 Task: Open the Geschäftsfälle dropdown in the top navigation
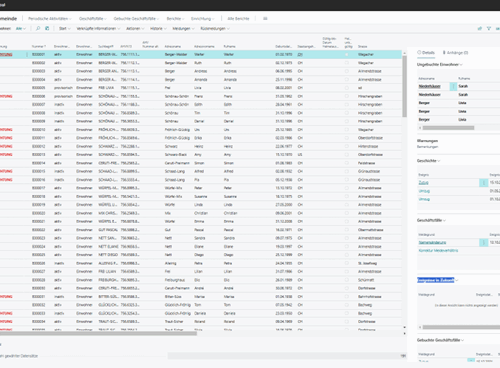93,19
